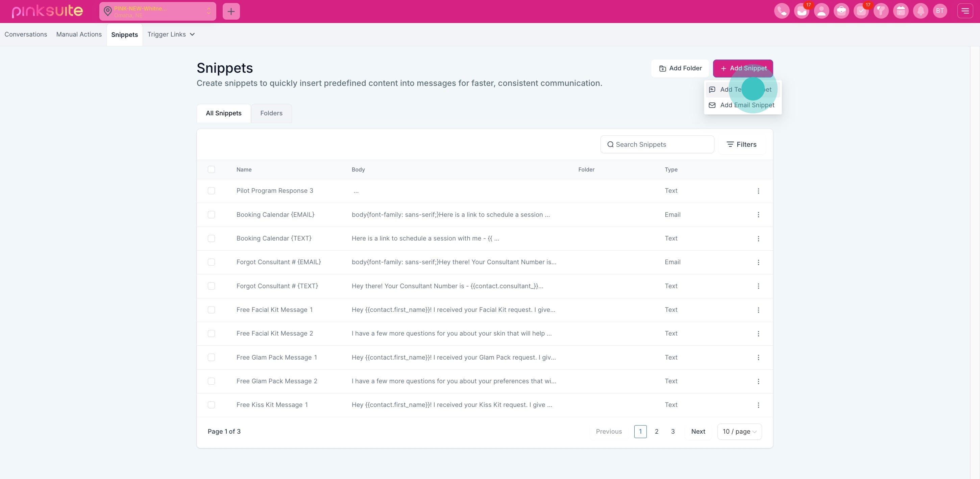Image resolution: width=980 pixels, height=479 pixels.
Task: Click the notifications bell icon
Action: pos(920,11)
